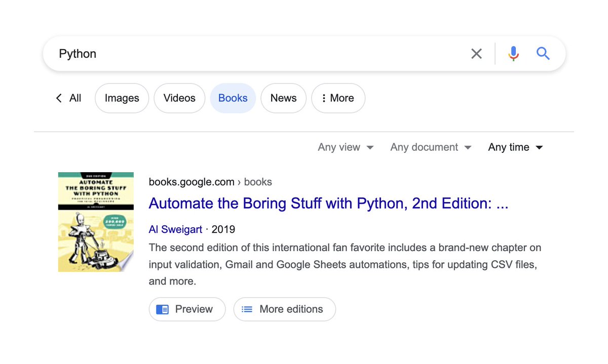The width and height of the screenshot is (608, 364).
Task: Switch to the News tab
Action: point(283,98)
